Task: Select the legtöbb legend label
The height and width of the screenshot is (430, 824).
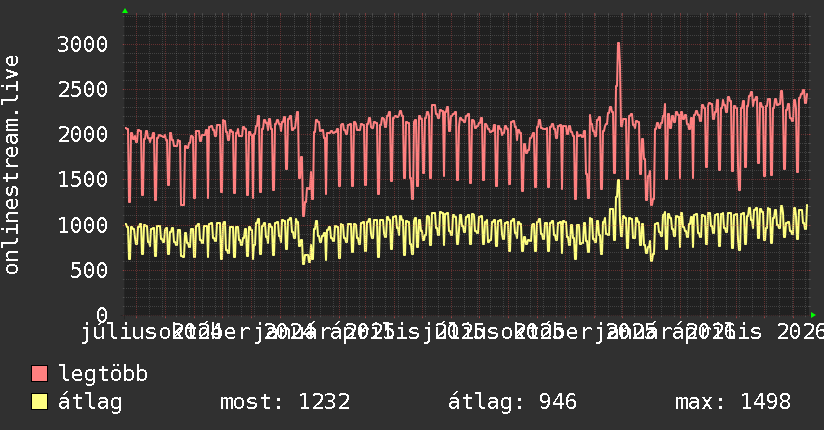Action: (103, 374)
